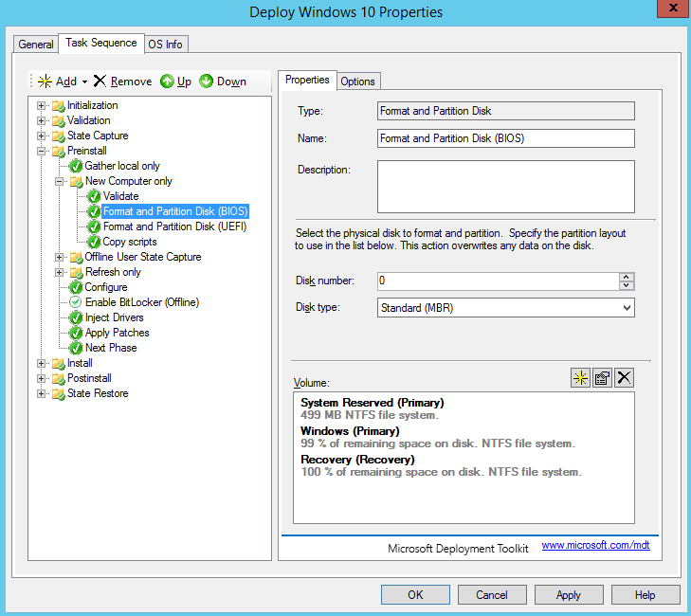The width and height of the screenshot is (691, 616).
Task: Click the Name input field
Action: tap(506, 138)
